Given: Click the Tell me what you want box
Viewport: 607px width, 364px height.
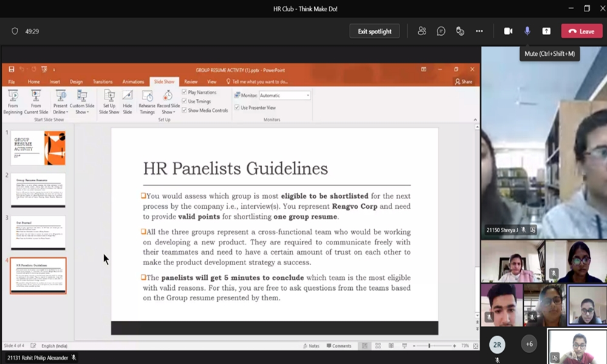Looking at the screenshot, I should coord(257,82).
